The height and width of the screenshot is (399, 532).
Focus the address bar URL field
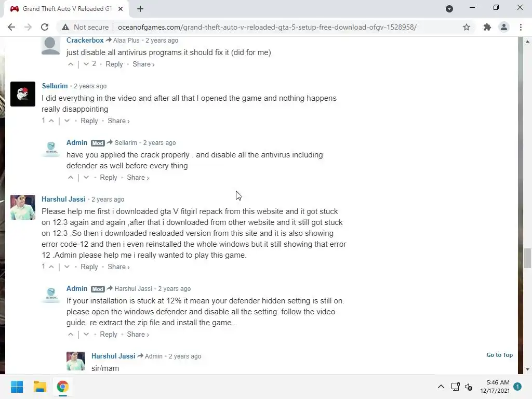[267, 27]
